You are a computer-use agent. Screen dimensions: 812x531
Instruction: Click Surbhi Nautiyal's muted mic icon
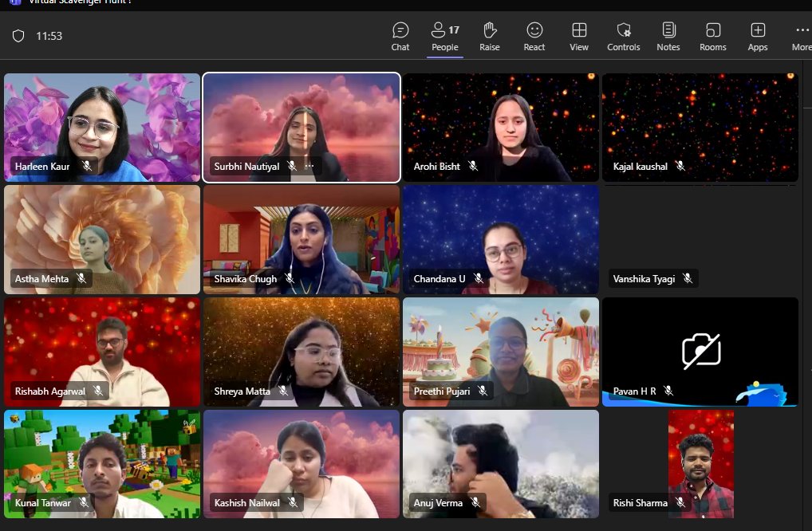point(292,166)
